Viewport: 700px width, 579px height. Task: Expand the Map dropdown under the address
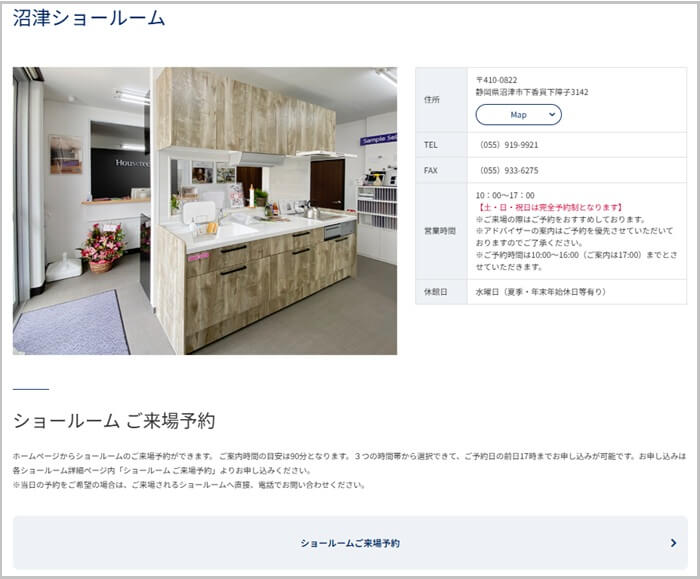point(518,115)
